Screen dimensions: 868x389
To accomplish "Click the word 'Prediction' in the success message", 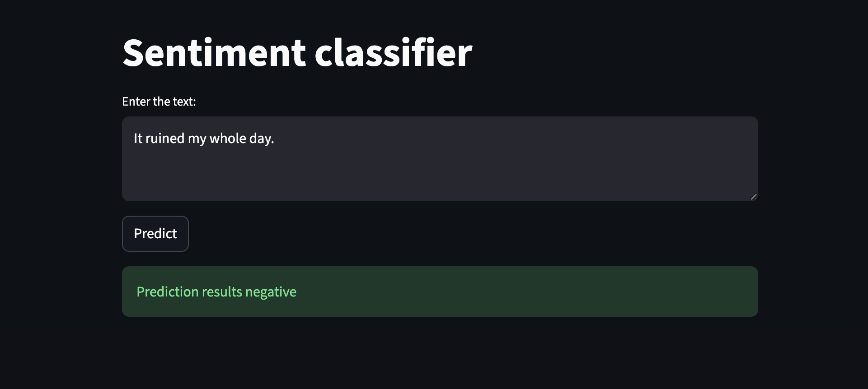I will coord(167,292).
